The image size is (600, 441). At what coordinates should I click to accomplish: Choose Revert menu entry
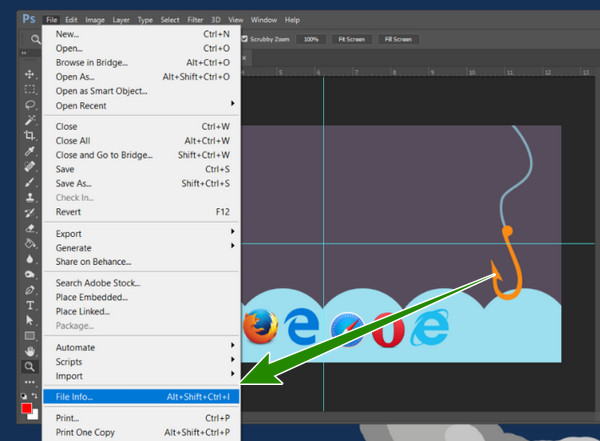point(141,212)
